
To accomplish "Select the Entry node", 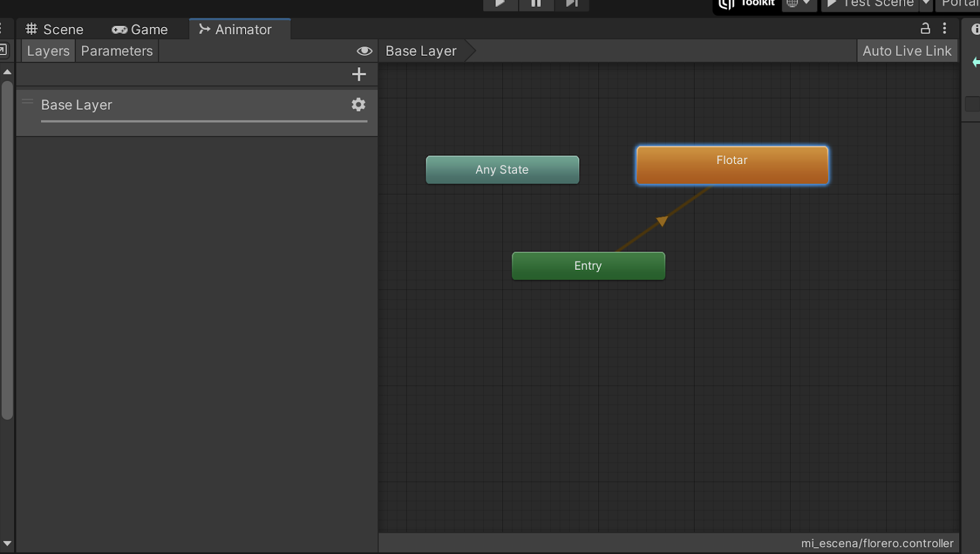I will 588,266.
